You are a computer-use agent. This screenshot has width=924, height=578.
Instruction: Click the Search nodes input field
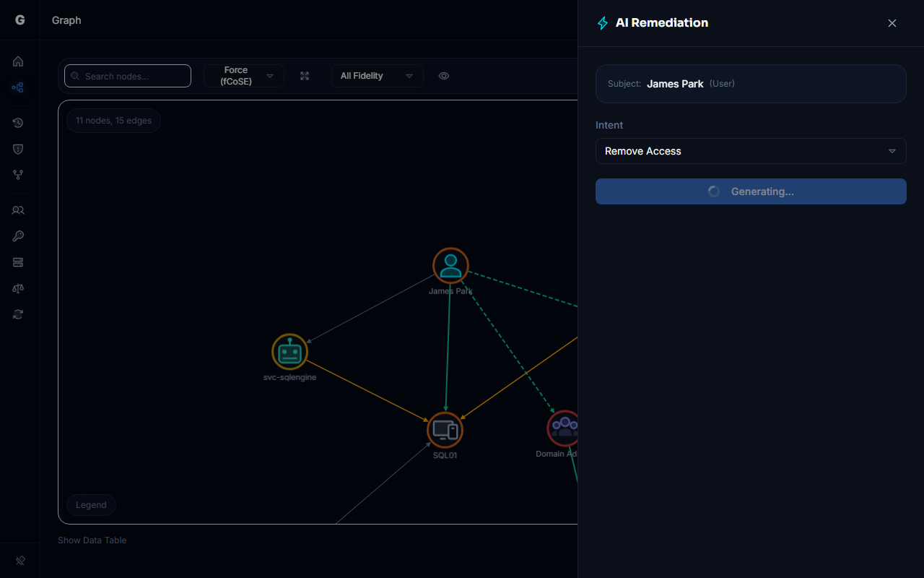[x=127, y=75]
